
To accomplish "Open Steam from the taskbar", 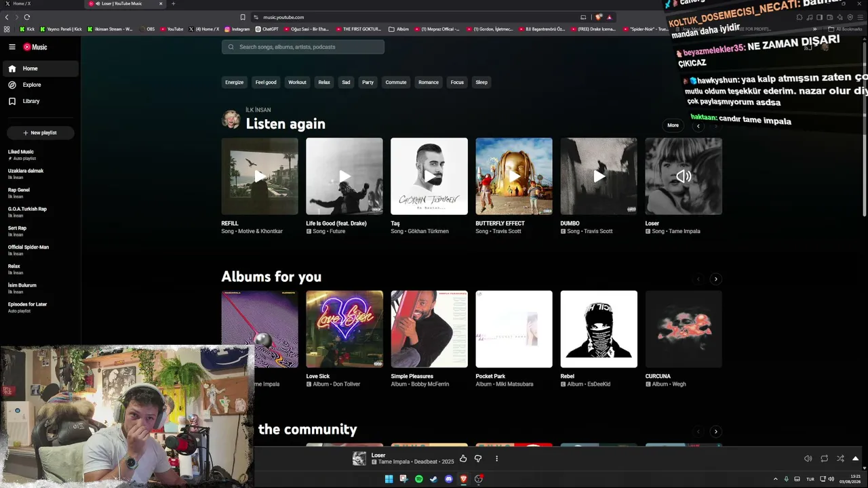I will (x=433, y=479).
